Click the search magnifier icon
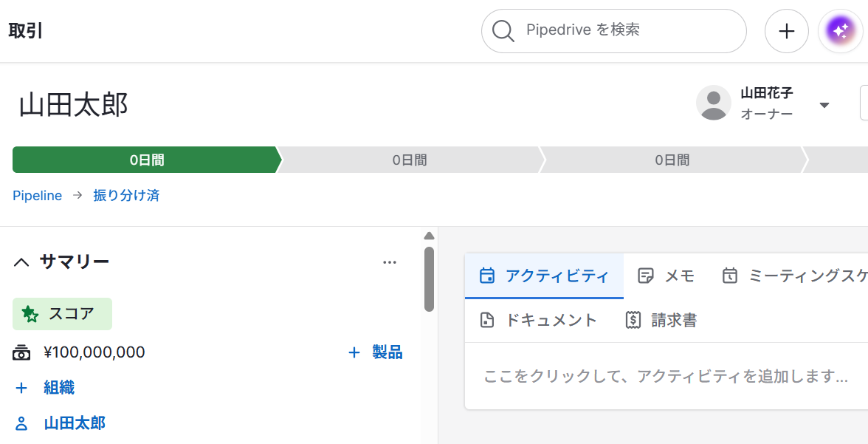The width and height of the screenshot is (868, 444). [x=503, y=31]
